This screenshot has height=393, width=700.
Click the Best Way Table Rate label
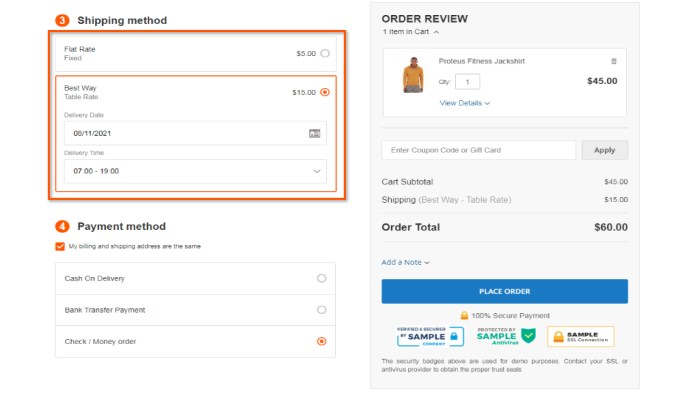click(x=81, y=92)
